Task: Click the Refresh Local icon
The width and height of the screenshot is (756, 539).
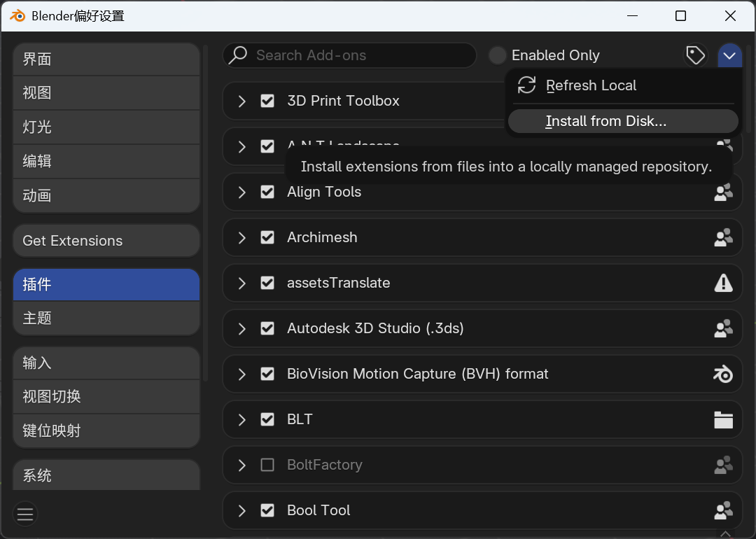Action: coord(526,85)
